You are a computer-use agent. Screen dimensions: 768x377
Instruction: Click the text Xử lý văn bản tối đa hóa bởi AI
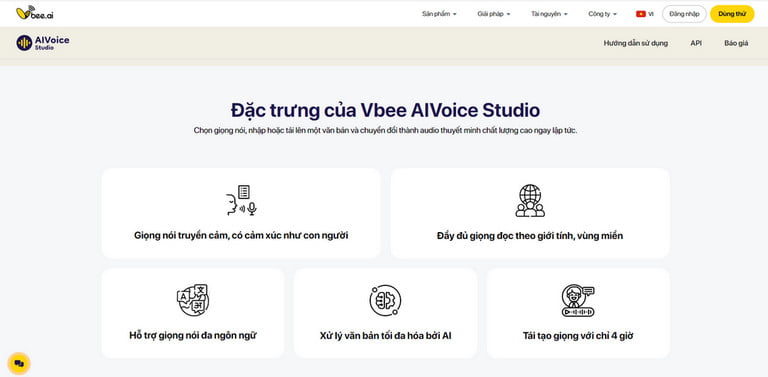[x=385, y=336]
